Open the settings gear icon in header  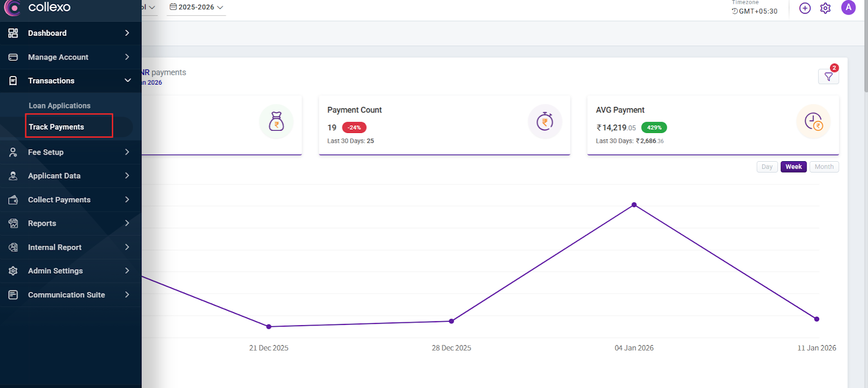pos(825,8)
